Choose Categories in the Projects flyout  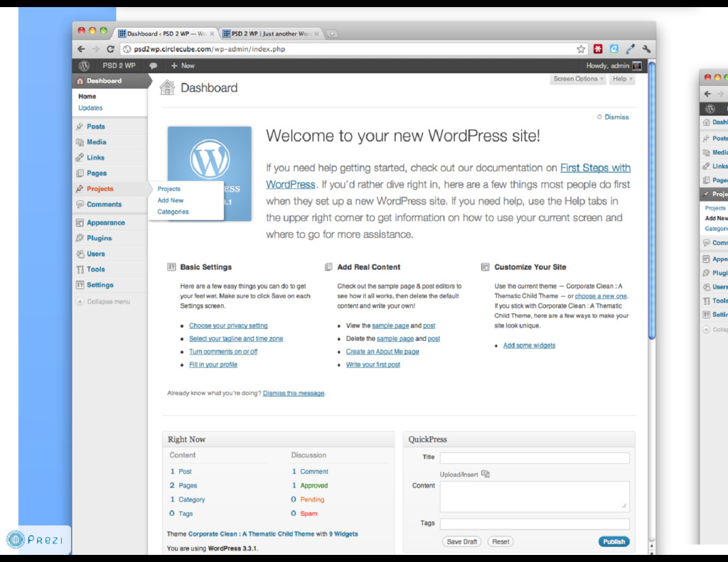(173, 212)
